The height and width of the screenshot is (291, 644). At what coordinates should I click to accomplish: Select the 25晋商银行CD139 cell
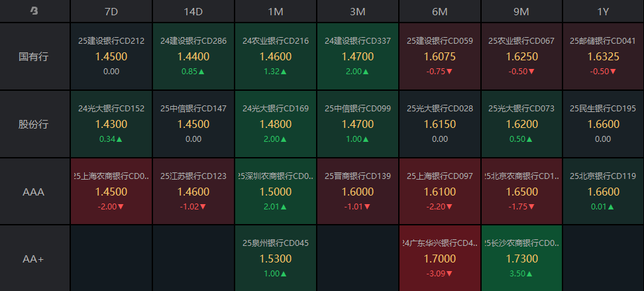click(x=358, y=192)
